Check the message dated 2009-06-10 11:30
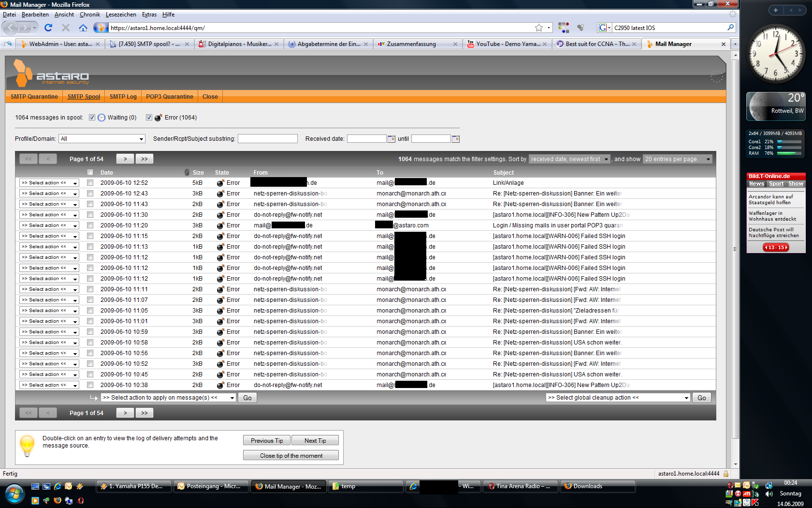 (x=90, y=215)
